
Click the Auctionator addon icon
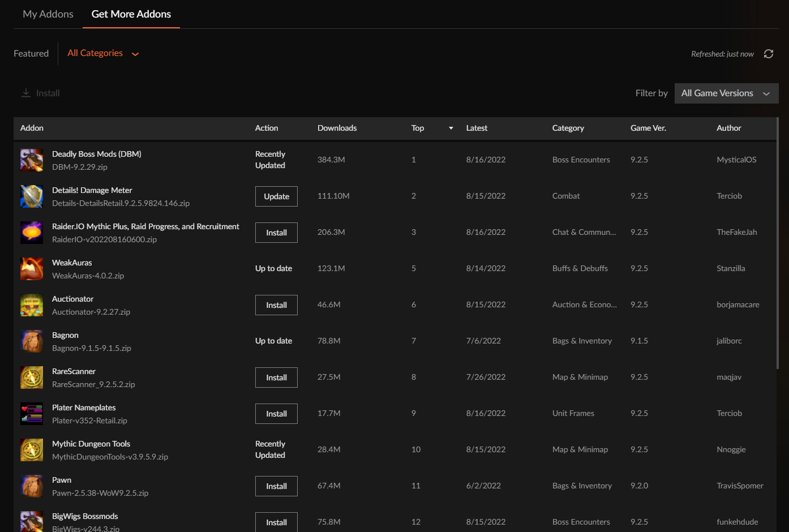(31, 304)
